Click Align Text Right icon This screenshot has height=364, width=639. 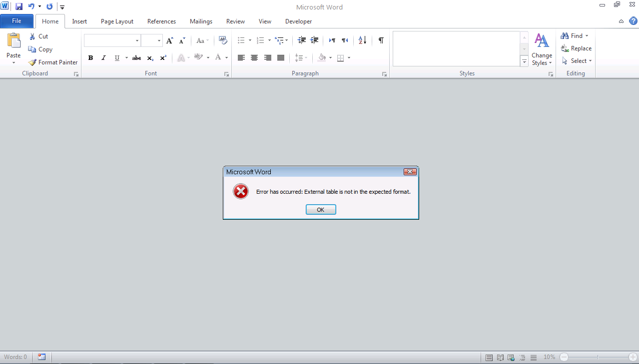[268, 58]
